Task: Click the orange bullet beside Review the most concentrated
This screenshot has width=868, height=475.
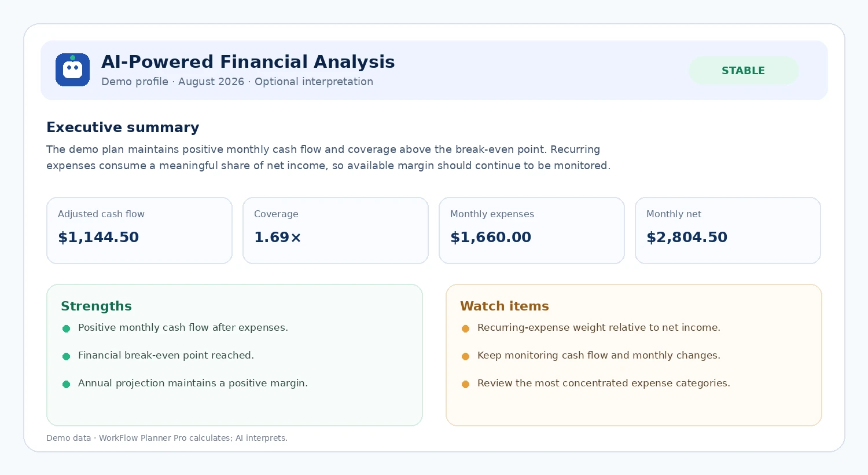Action: click(465, 384)
